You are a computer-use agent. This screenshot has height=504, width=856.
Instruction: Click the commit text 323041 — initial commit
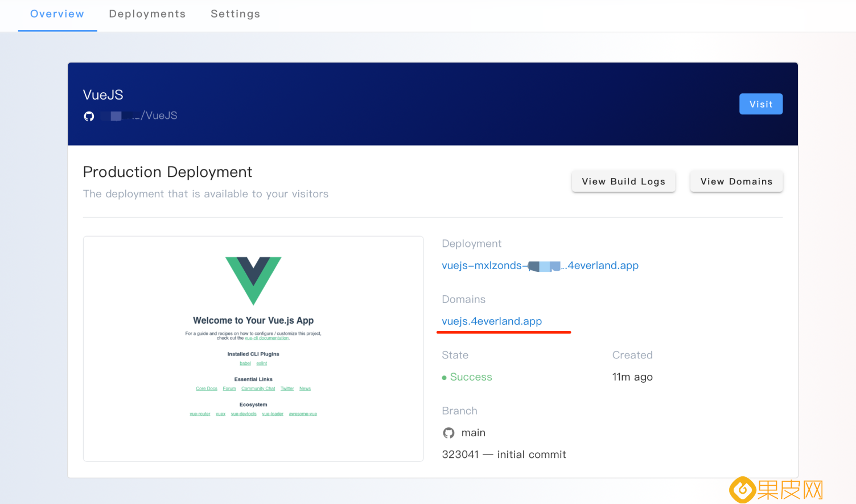(504, 455)
